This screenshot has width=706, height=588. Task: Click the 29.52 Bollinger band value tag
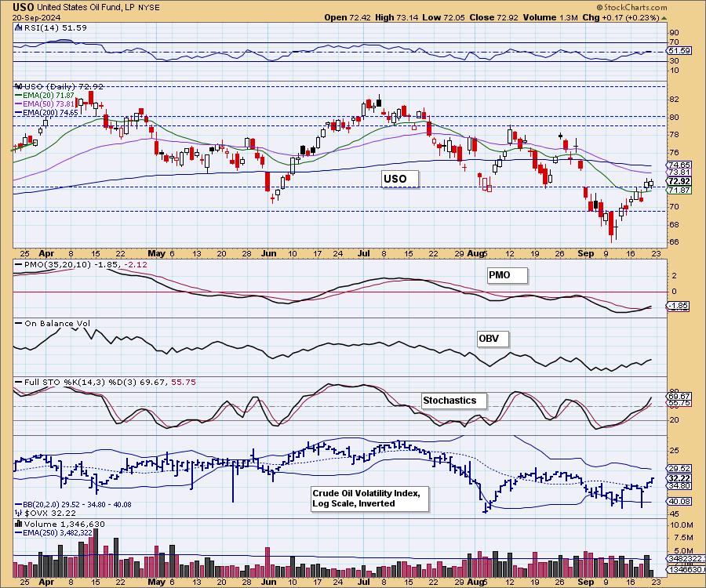(x=679, y=468)
